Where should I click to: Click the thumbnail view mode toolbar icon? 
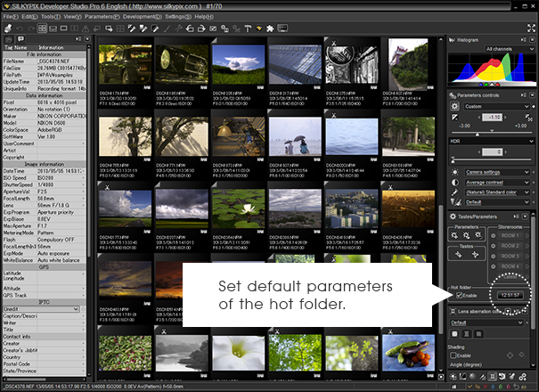(42, 29)
